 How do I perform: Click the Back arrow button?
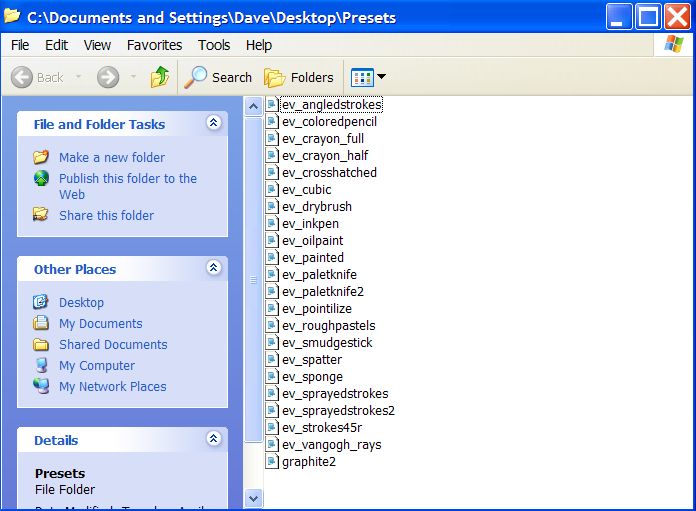[21, 77]
